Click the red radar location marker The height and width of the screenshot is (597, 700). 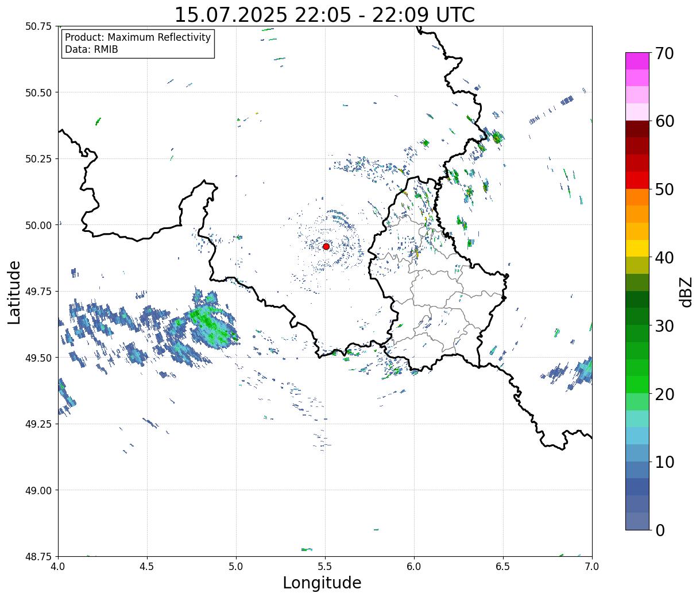click(326, 246)
